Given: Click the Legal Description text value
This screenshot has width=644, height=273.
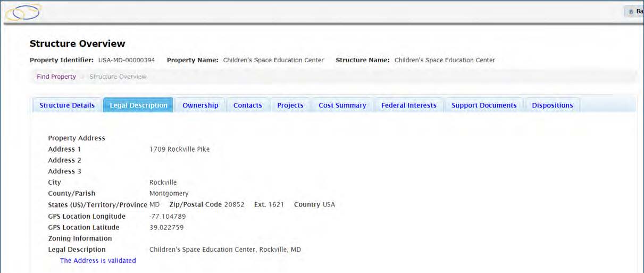Looking at the screenshot, I should pyautogui.click(x=225, y=250).
